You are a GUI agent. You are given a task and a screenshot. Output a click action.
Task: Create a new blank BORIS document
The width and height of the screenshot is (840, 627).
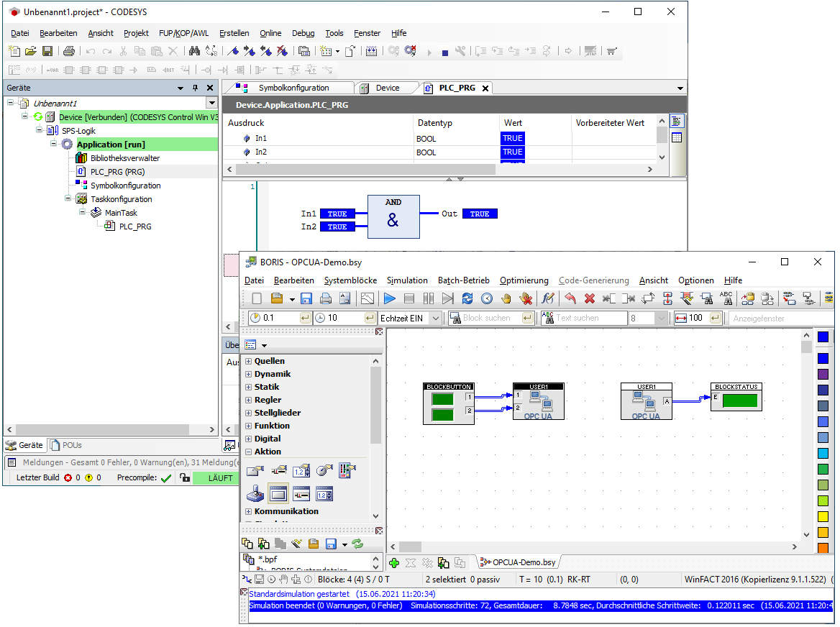257,298
